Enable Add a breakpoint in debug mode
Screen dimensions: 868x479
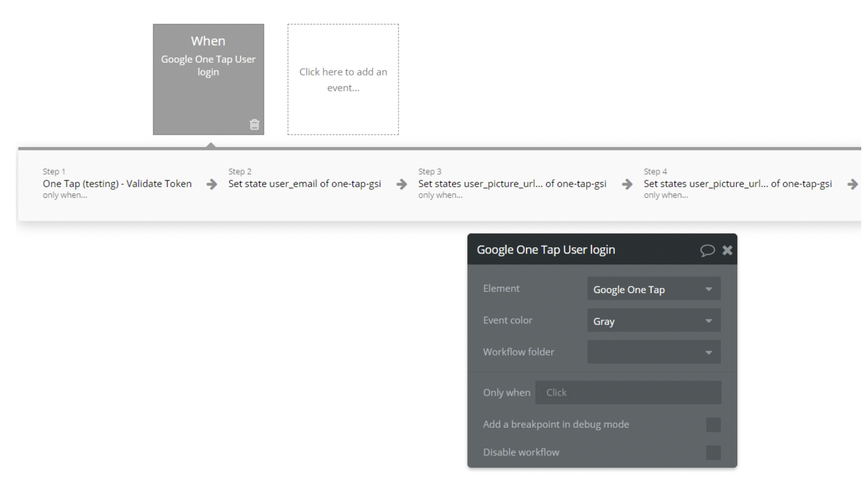713,425
